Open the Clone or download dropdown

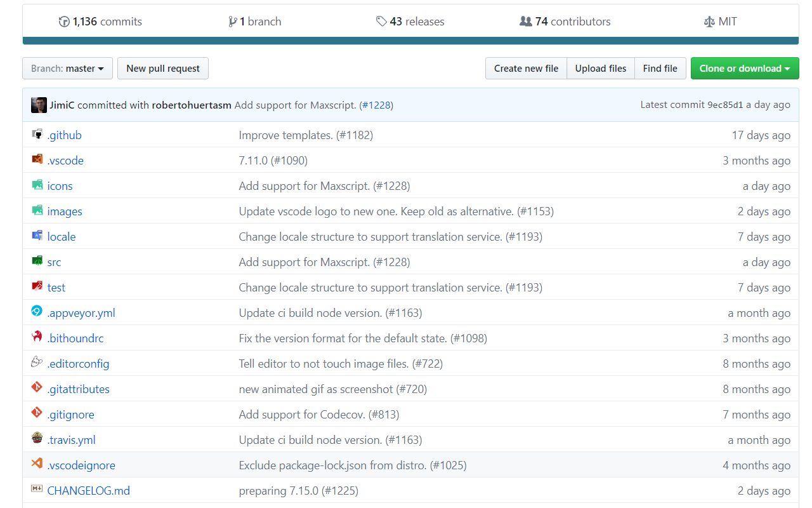coord(745,69)
